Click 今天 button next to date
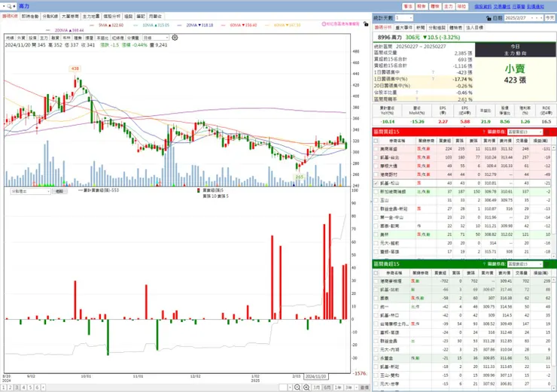The image size is (557, 392). tap(550, 18)
